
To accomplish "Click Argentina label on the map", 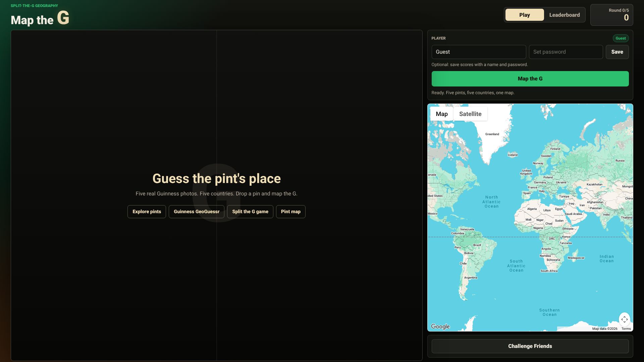I will (471, 278).
